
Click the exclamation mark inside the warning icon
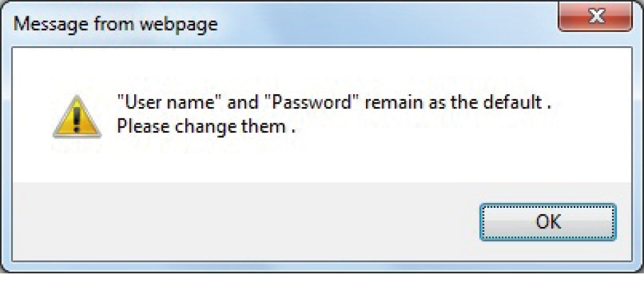(x=77, y=119)
